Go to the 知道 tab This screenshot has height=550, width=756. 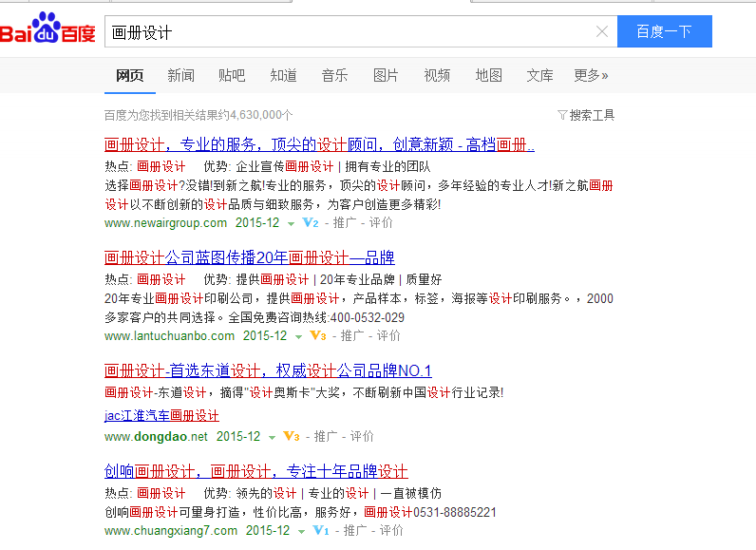tap(283, 76)
